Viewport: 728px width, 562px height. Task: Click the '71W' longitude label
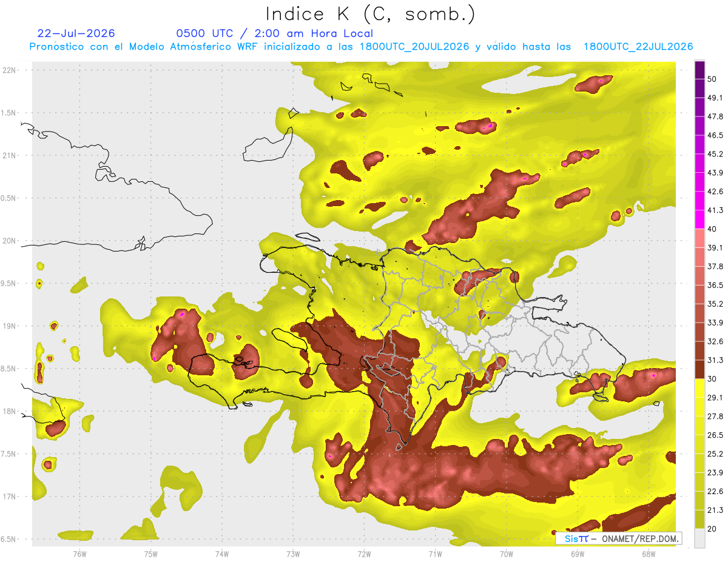435,554
